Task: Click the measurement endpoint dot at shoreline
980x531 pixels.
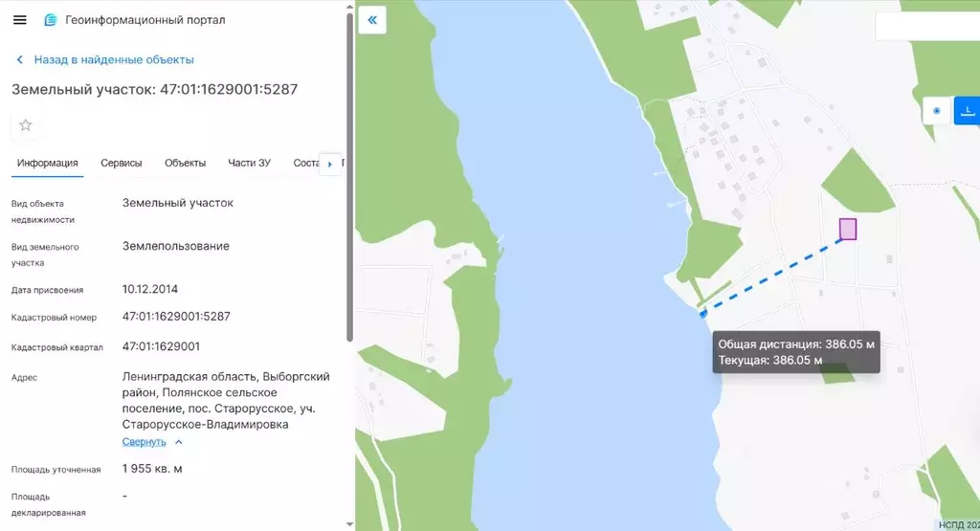Action: (703, 314)
